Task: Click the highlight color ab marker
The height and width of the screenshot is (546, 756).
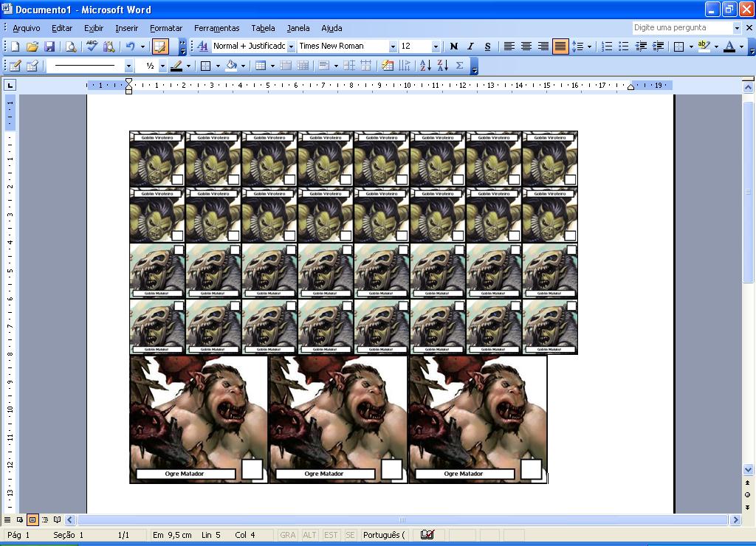Action: (x=704, y=46)
